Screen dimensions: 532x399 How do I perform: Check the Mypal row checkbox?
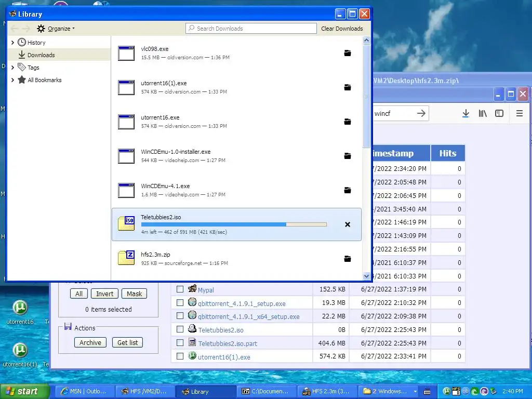[180, 289]
